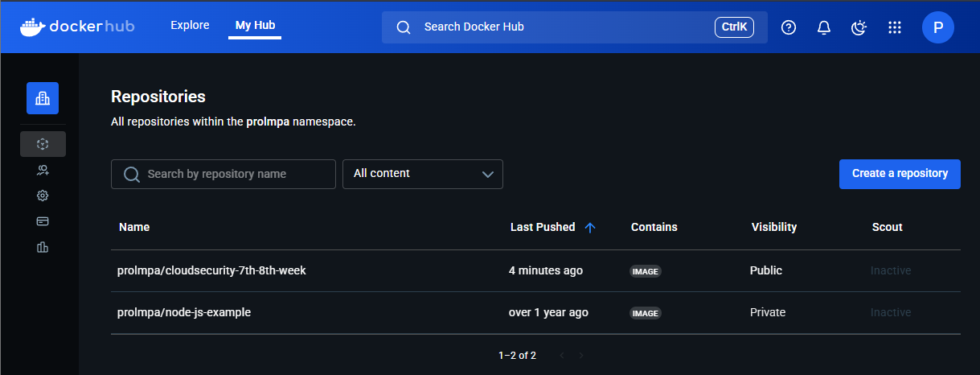The width and height of the screenshot is (980, 375).
Task: Click Create a repository button
Action: pos(900,174)
